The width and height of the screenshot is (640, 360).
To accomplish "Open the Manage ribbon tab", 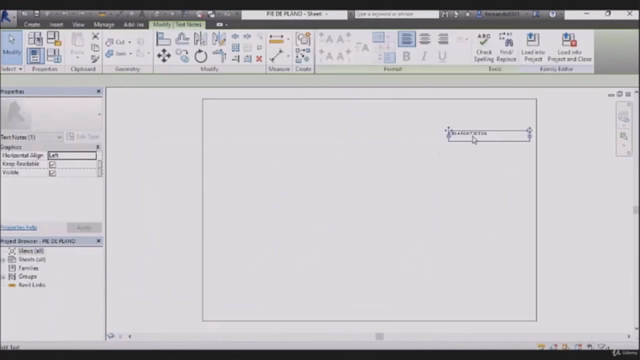I will pos(104,24).
